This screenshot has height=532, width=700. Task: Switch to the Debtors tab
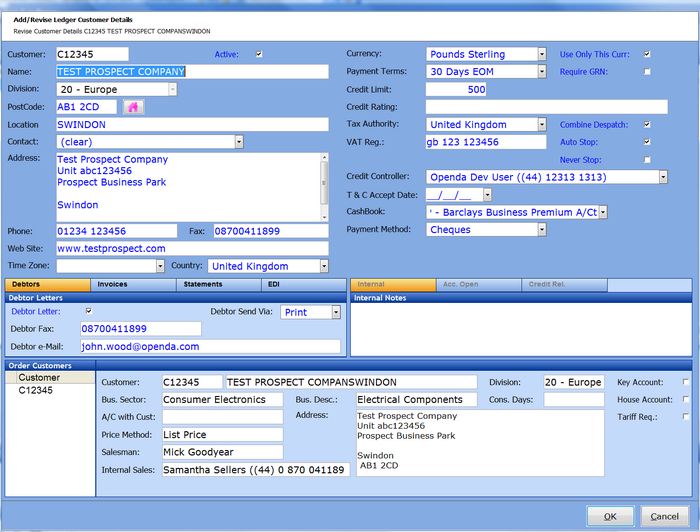(48, 284)
